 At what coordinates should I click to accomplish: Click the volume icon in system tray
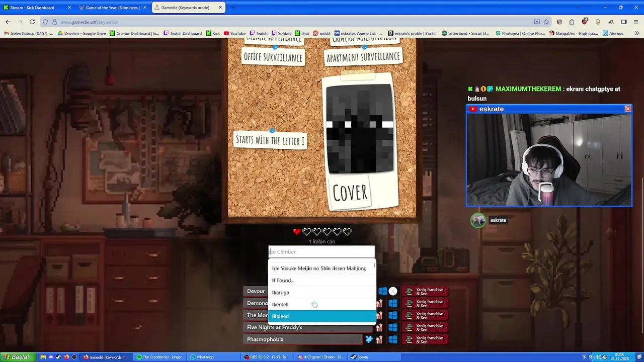coord(597,357)
